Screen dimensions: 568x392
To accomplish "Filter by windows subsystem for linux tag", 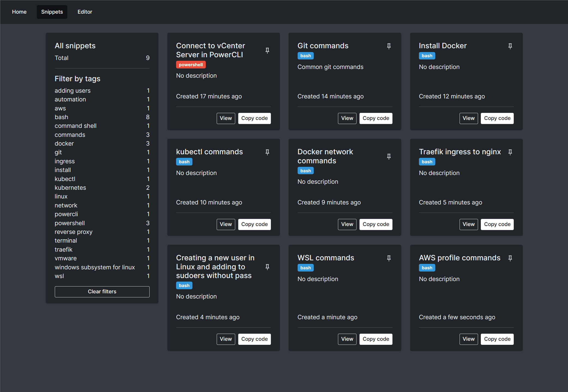I will point(95,267).
